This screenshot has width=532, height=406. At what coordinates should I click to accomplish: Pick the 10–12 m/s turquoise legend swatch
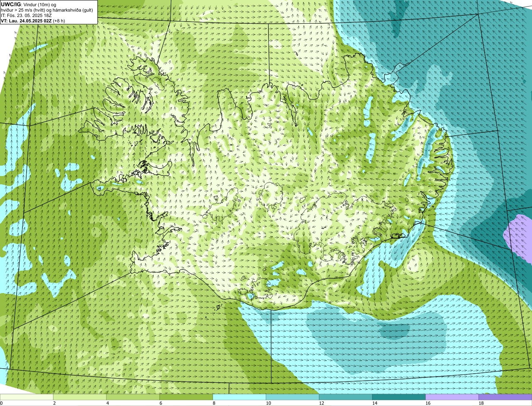[x=293, y=397]
